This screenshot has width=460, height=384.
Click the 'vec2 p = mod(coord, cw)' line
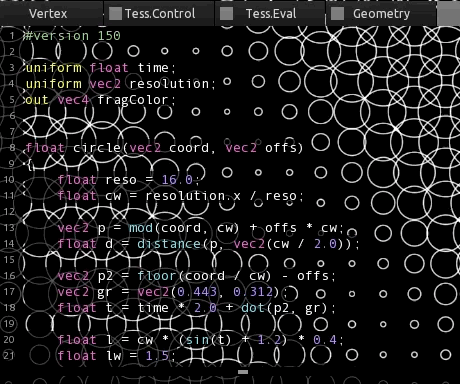coord(201,228)
